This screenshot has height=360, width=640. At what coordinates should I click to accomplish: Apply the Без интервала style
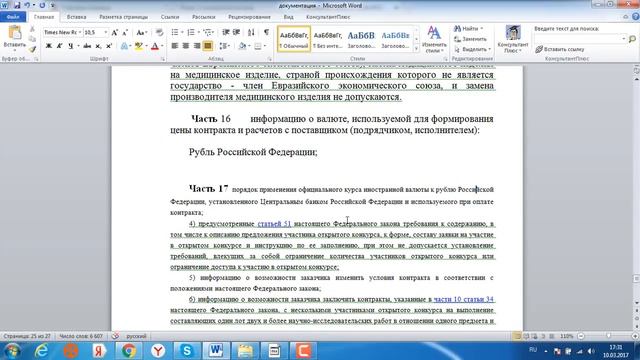tap(327, 39)
